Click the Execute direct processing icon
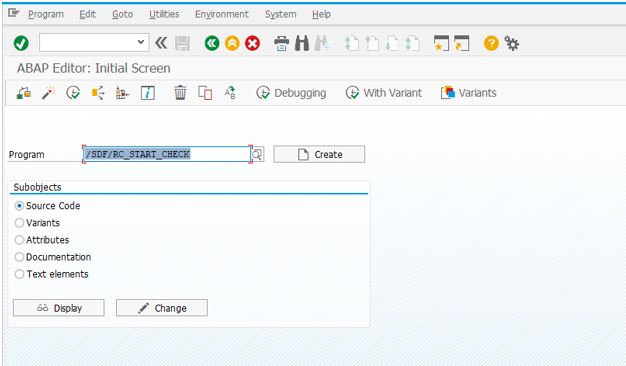Viewport: 626px width, 366px height. click(73, 93)
